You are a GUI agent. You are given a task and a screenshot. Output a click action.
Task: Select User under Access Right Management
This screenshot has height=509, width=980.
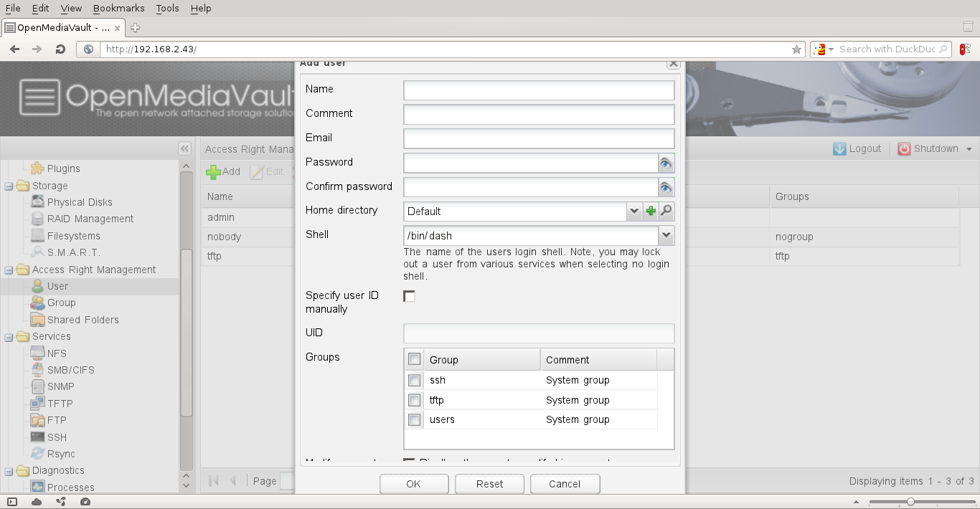click(x=50, y=286)
